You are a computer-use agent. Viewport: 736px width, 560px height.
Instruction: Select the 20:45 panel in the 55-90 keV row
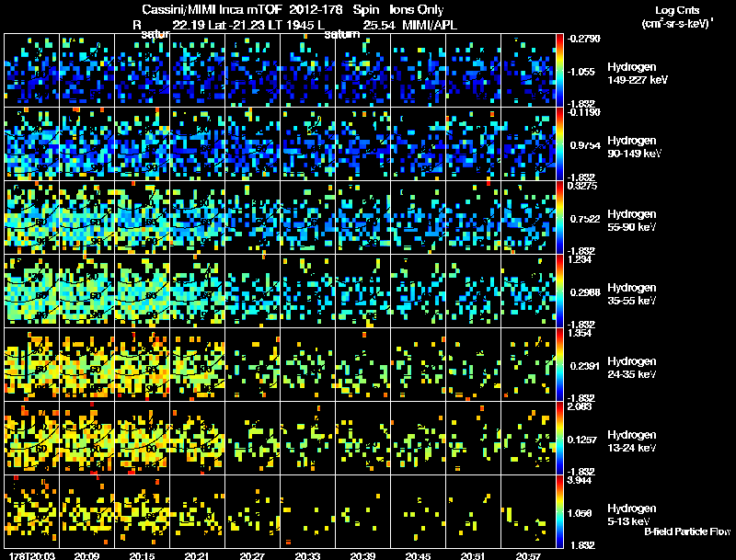tap(419, 218)
